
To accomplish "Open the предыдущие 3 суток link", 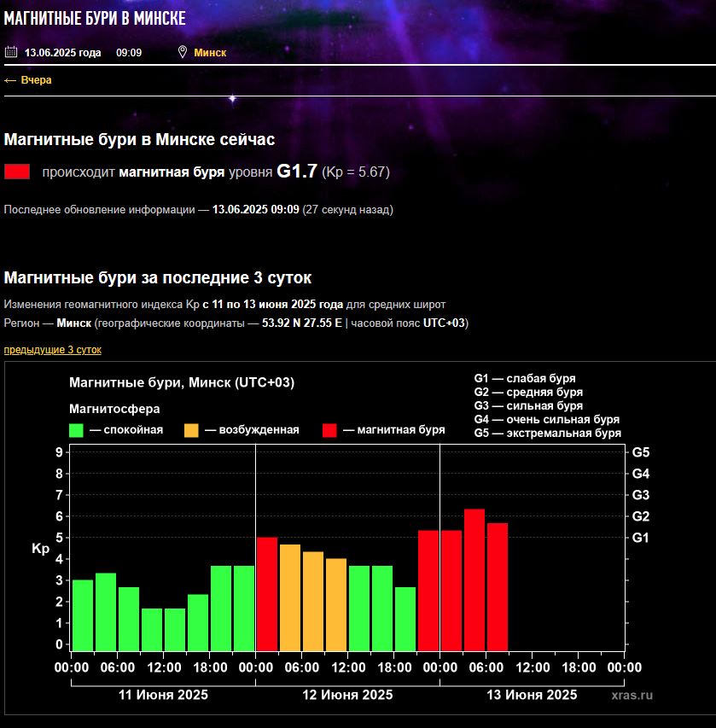I will [x=52, y=350].
